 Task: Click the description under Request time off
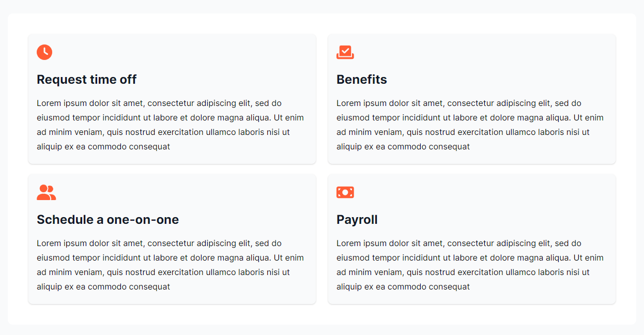click(x=171, y=125)
